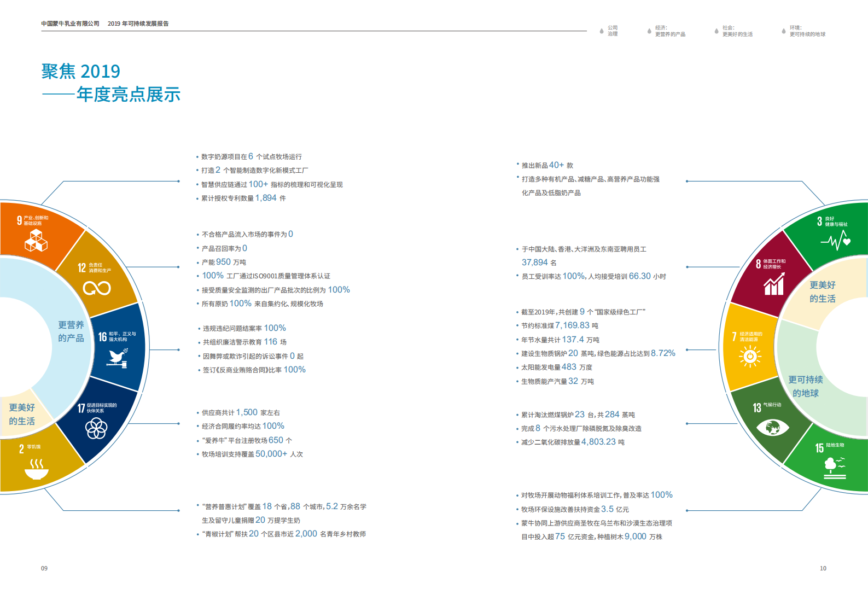
Task: Click the 智慧供应链通过 100+ 指标 line
Action: 272,184
